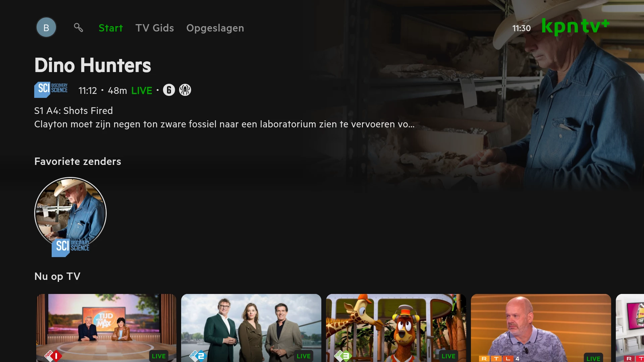
Task: Select the green LIVE label for Dino Hunters
Action: [x=142, y=90]
